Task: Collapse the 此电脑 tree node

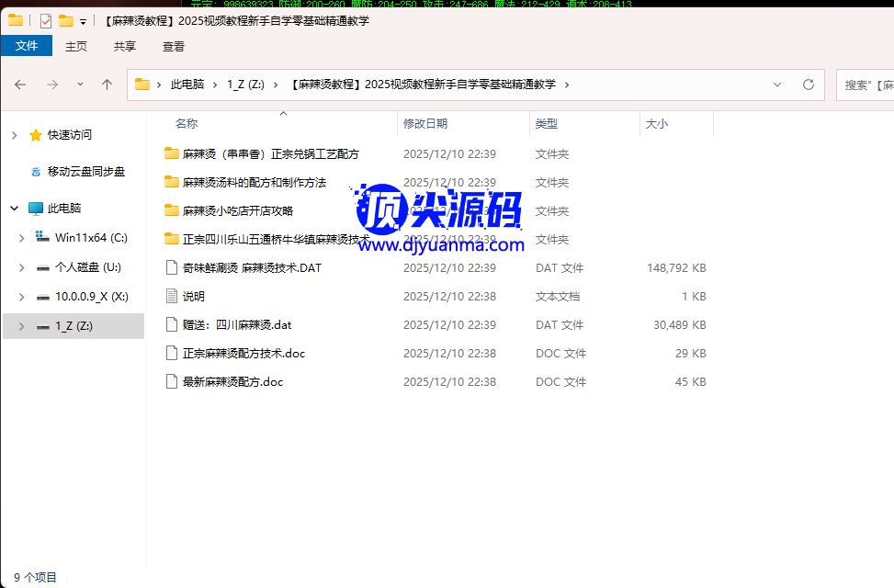Action: tap(14, 209)
